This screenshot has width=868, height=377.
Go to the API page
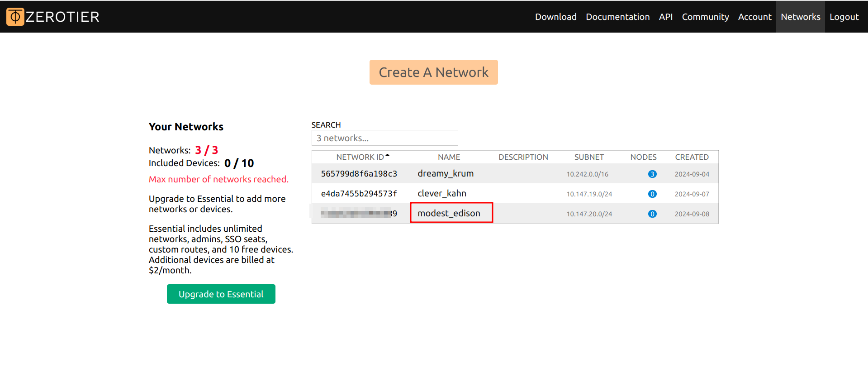[x=665, y=17]
